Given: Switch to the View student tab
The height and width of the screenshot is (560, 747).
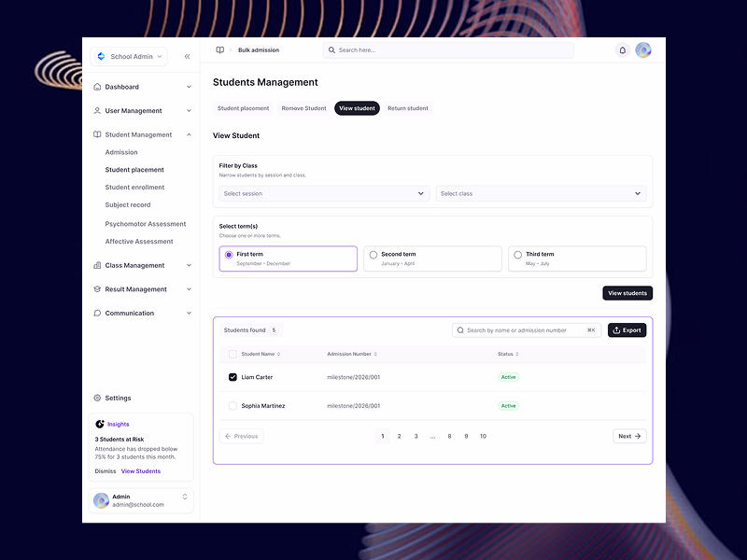Looking at the screenshot, I should click(x=357, y=108).
